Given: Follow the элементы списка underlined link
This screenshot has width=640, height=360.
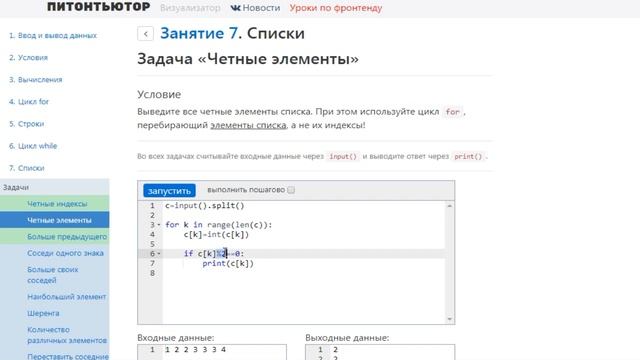Looking at the screenshot, I should tap(248, 125).
